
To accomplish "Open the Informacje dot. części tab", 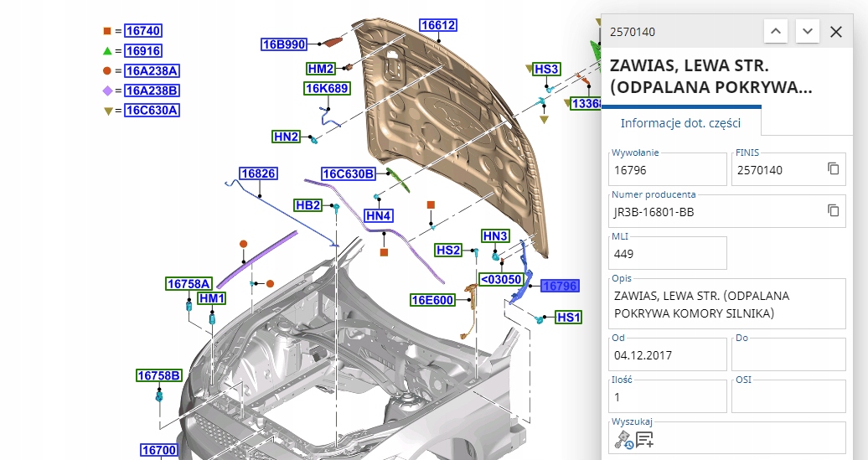I will 680,123.
